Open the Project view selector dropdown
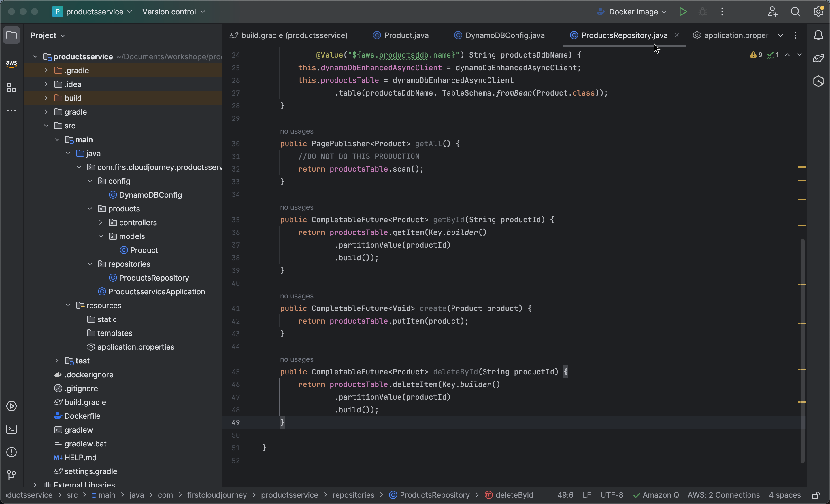Screen dimensions: 830x504 tap(48, 35)
